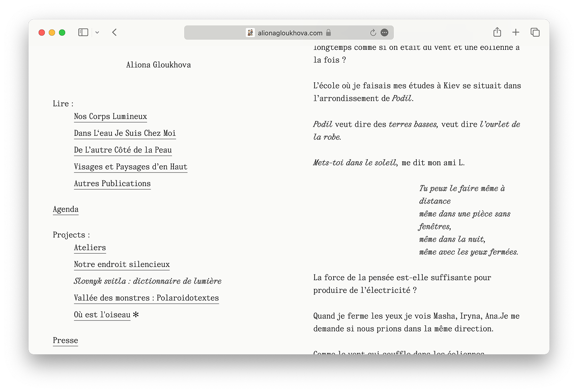The height and width of the screenshot is (392, 578).
Task: Open the Presse page
Action: coord(65,341)
